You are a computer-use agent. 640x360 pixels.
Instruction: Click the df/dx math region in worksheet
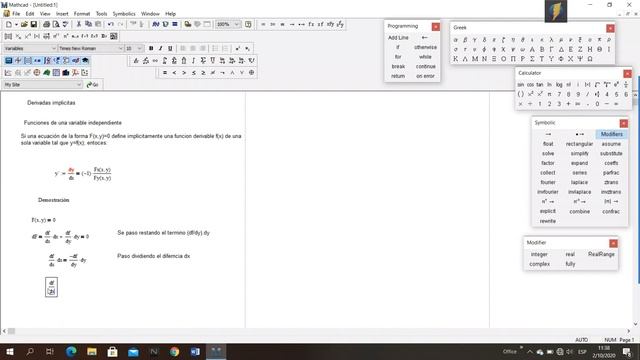tap(51, 287)
